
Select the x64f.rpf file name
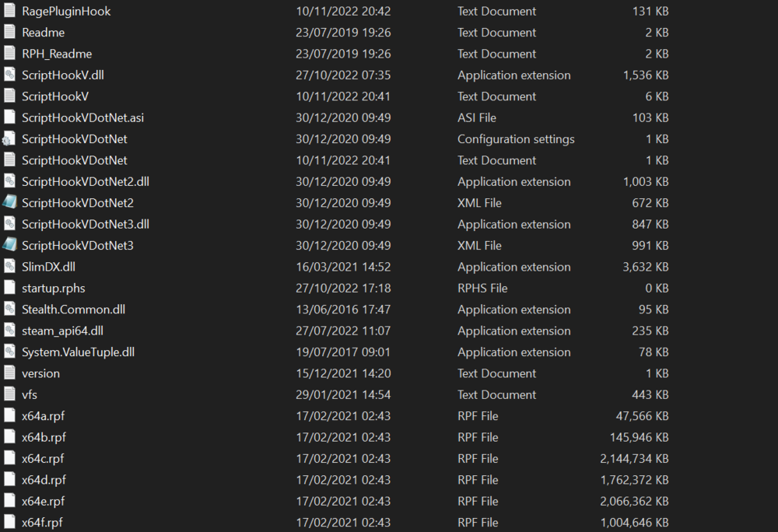coord(42,523)
